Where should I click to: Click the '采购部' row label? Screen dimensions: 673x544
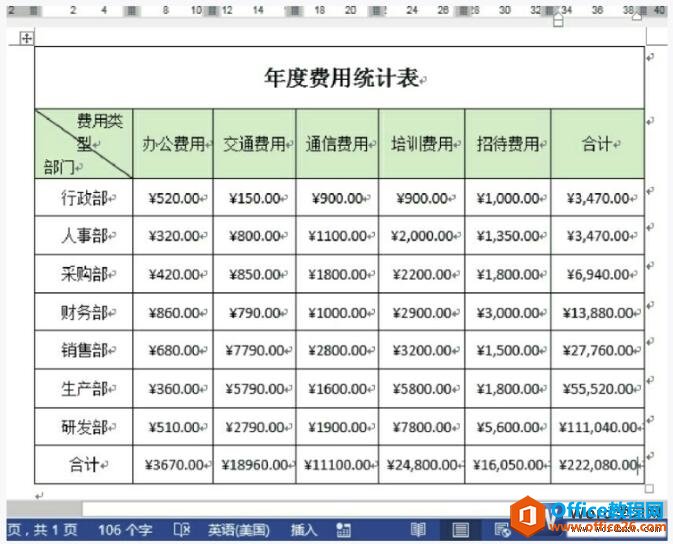click(84, 274)
